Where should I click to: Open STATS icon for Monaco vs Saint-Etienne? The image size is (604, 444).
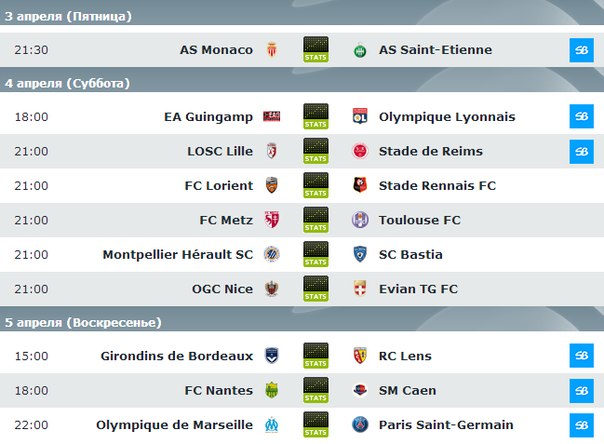click(x=315, y=50)
